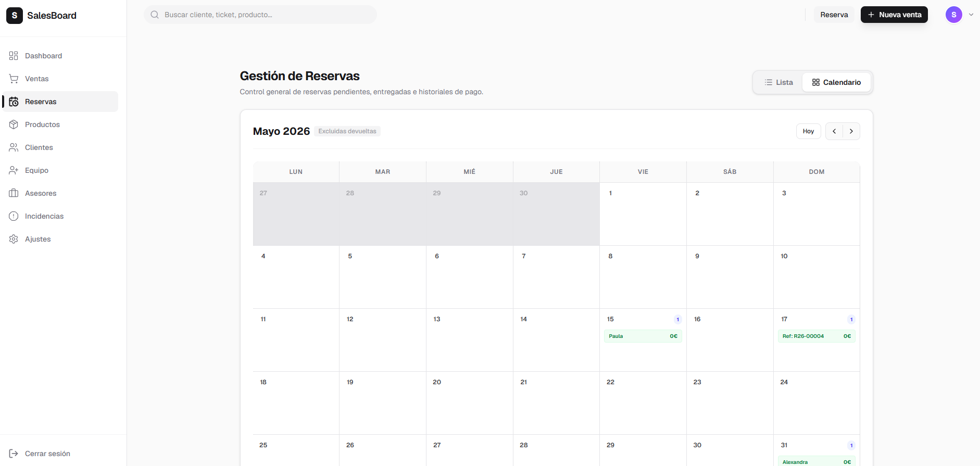Select day 12 in the calendar
The image size is (980, 466).
pyautogui.click(x=383, y=340)
